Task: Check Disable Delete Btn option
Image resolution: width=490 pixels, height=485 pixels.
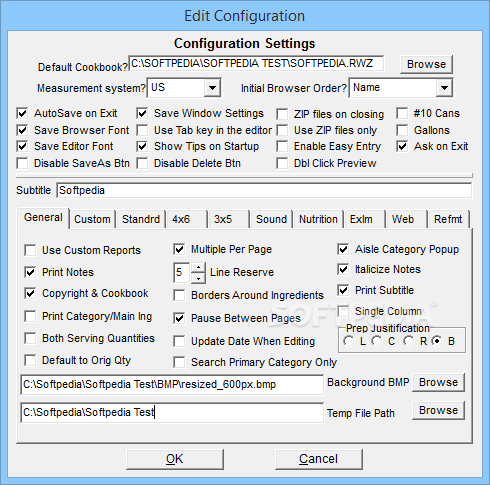Action: tap(142, 163)
